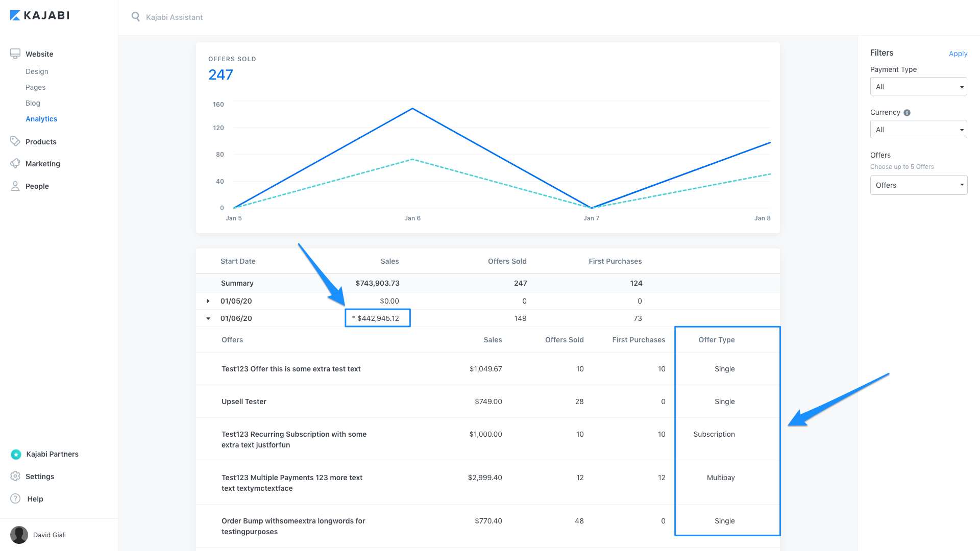
Task: Click David Giali account name
Action: 50,535
